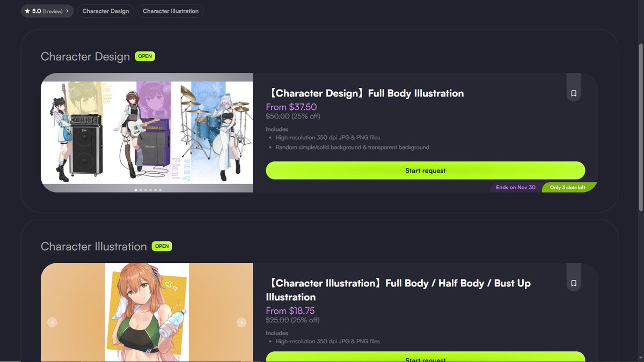644x362 pixels.
Task: Go to previous image in Character Illustration carousel
Action: point(52,322)
